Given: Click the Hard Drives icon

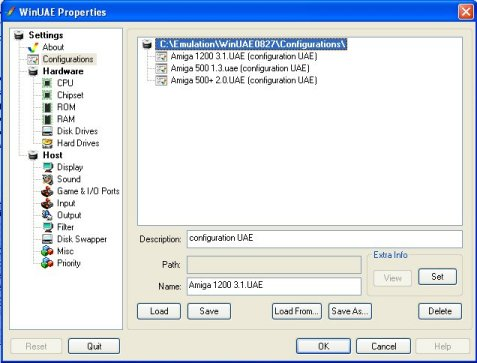Looking at the screenshot, I should [47, 143].
